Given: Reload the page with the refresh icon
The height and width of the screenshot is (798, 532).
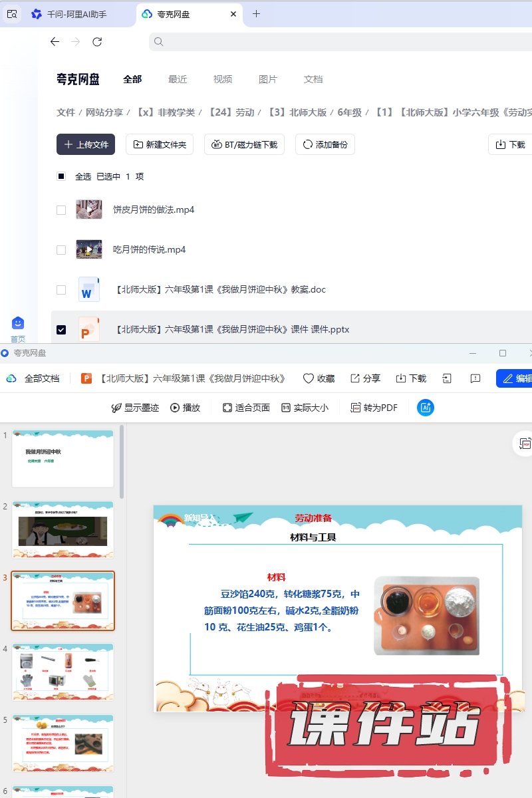Looking at the screenshot, I should pos(97,42).
